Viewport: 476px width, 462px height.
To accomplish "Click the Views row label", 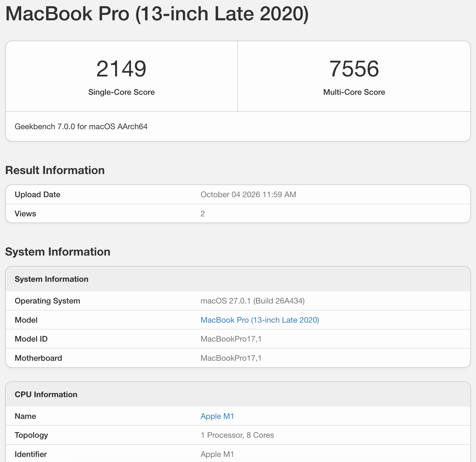I will 25,214.
